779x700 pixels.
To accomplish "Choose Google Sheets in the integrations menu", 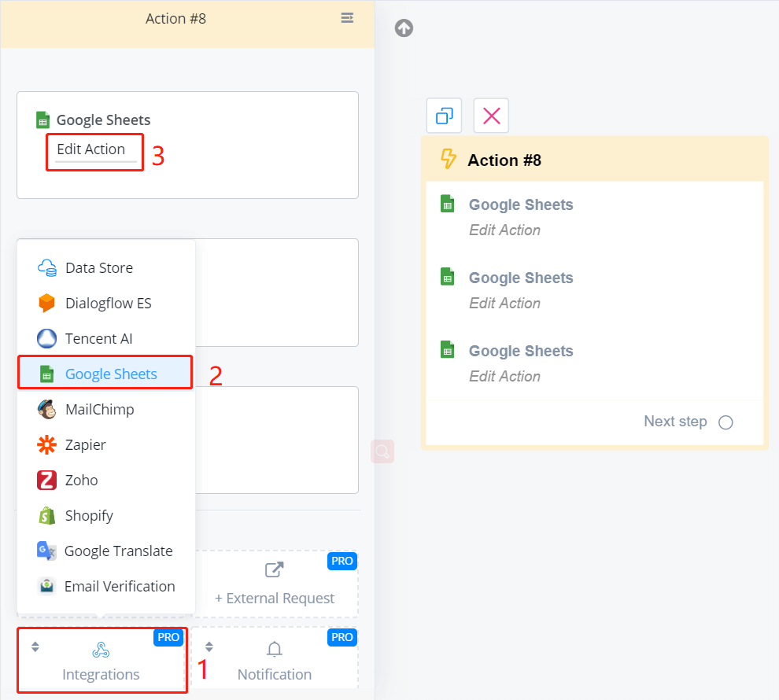I will pos(111,374).
